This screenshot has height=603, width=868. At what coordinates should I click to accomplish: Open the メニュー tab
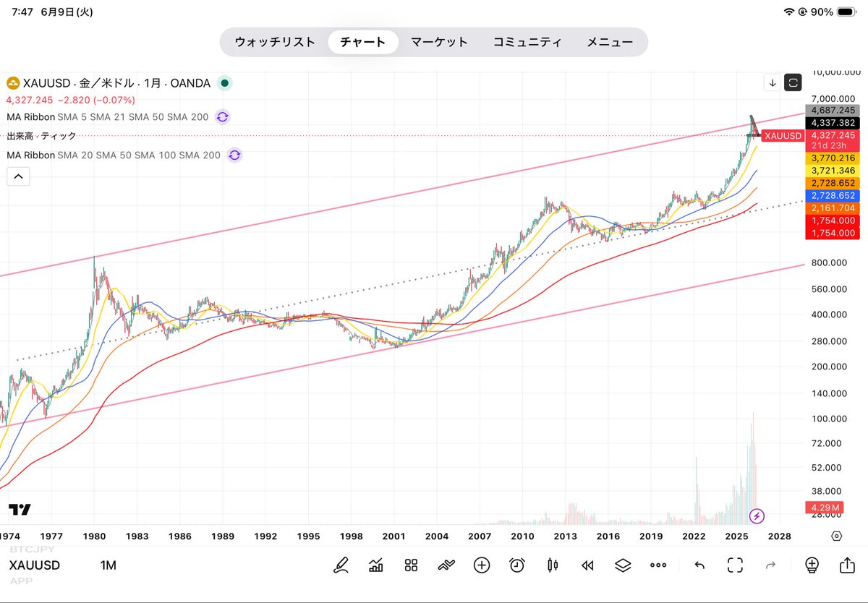click(x=610, y=42)
